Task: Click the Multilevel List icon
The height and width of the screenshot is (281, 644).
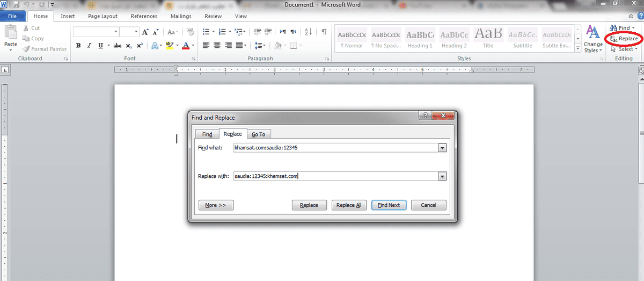Action: 239,32
